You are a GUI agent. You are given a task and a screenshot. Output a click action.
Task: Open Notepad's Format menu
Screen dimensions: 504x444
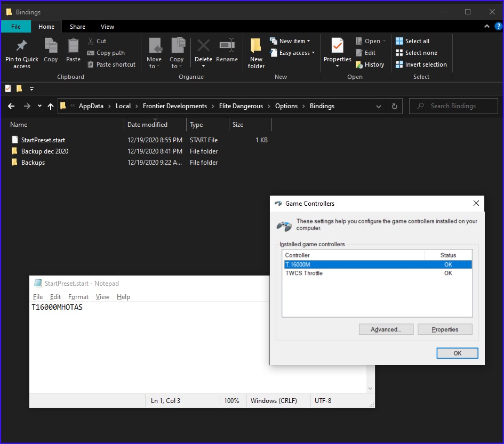pos(78,297)
